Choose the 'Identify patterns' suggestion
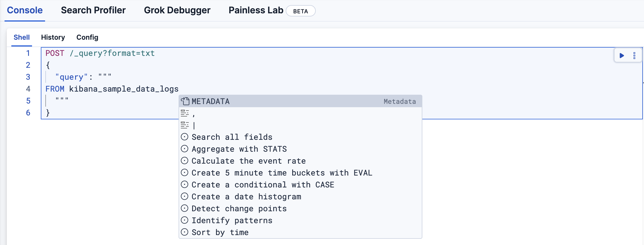The height and width of the screenshot is (245, 644). (x=232, y=220)
